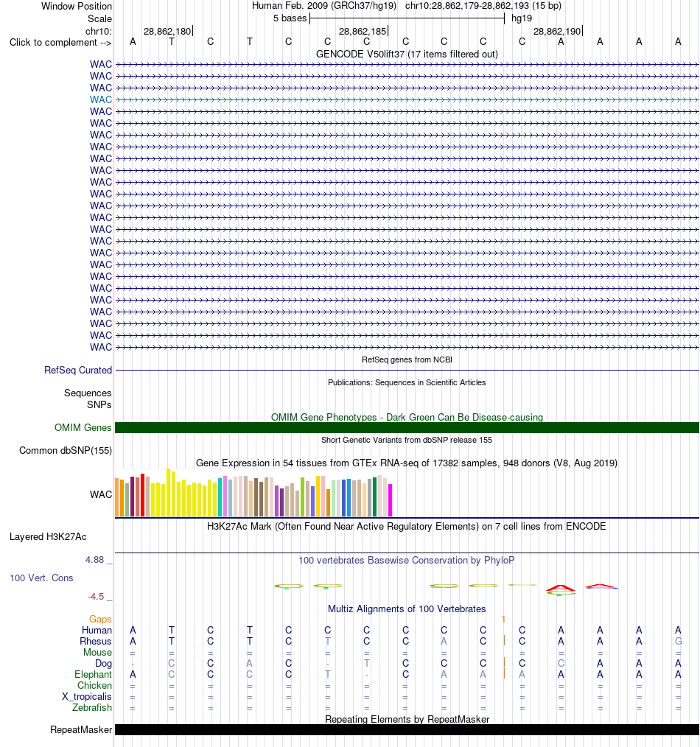
Task: Click the 4.88 upper scale value
Action: (x=94, y=560)
